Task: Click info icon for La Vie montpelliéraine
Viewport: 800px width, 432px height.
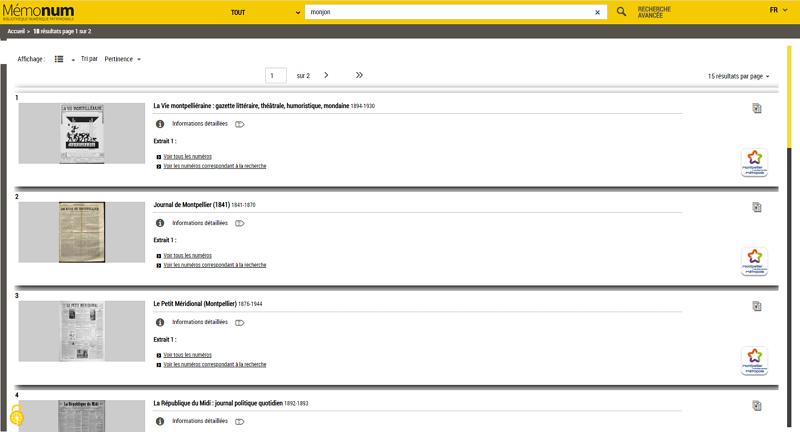Action: [x=160, y=124]
